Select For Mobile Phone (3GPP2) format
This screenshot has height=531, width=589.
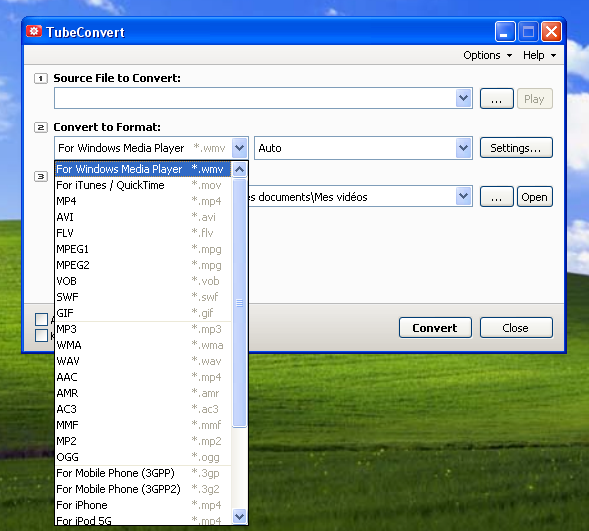(143, 489)
